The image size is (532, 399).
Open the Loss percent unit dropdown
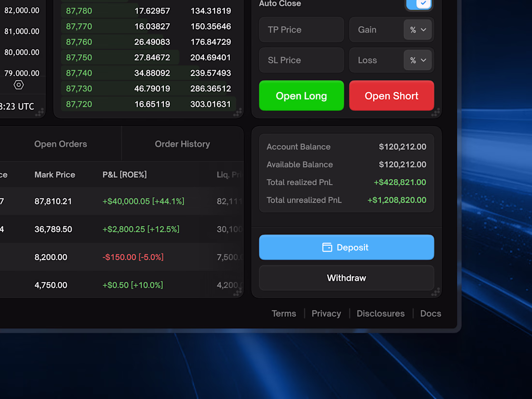(x=418, y=60)
